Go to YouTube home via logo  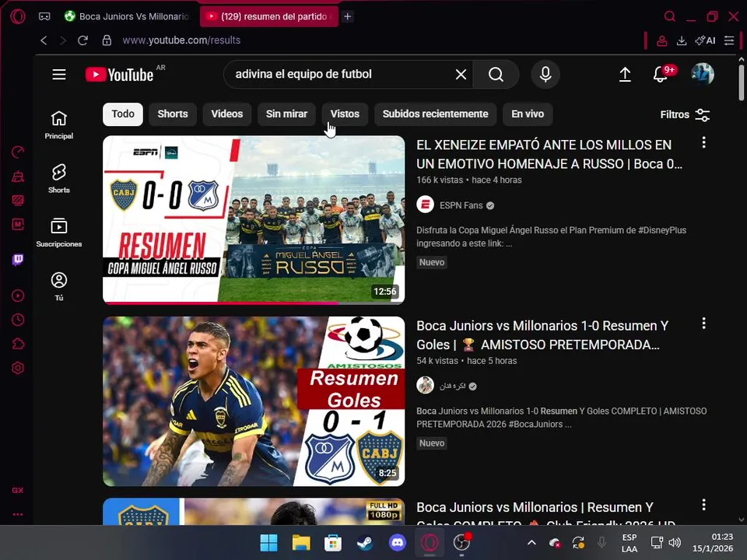(x=120, y=75)
